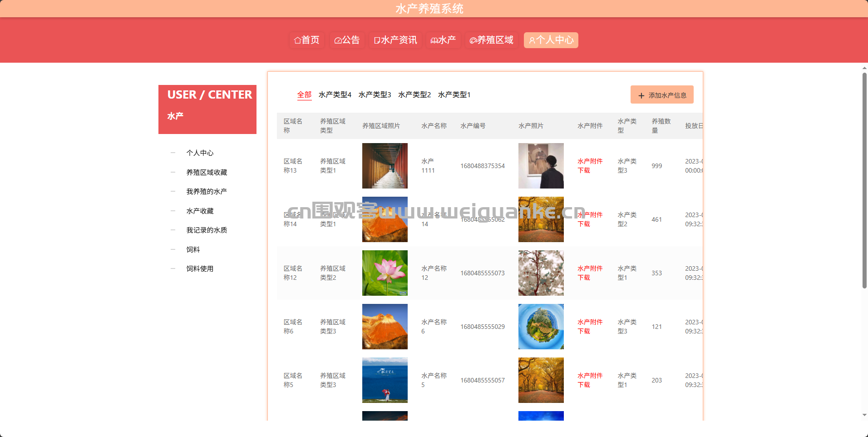Click the scrollbar up arrow
This screenshot has height=437, width=868.
864,68
